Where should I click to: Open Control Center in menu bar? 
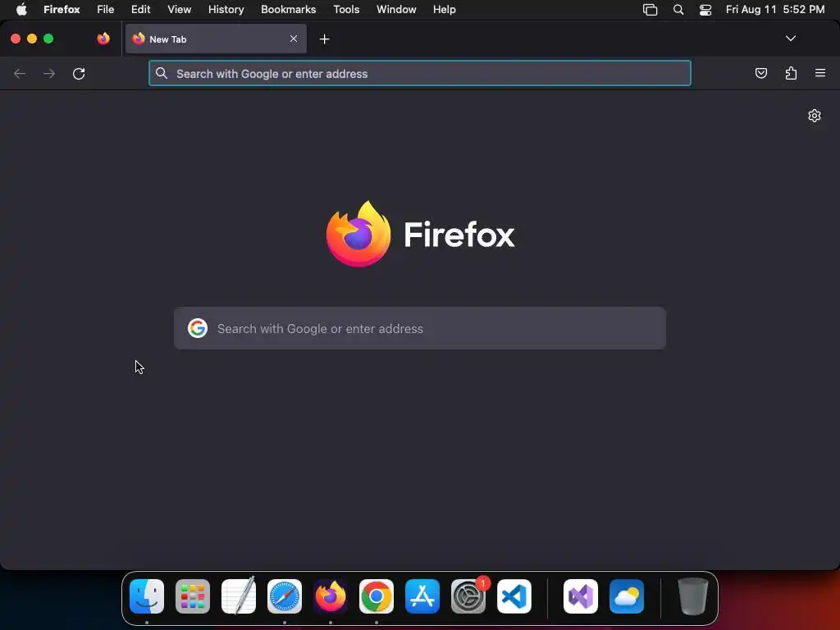click(705, 10)
